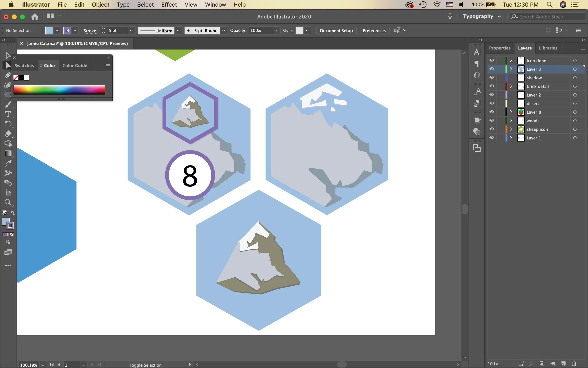Select the Gradient tool

(x=8, y=153)
